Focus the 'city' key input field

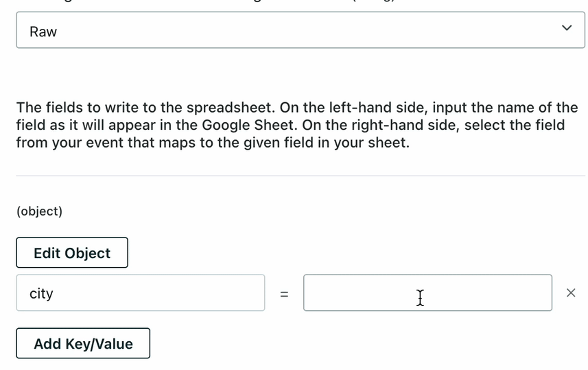point(141,293)
